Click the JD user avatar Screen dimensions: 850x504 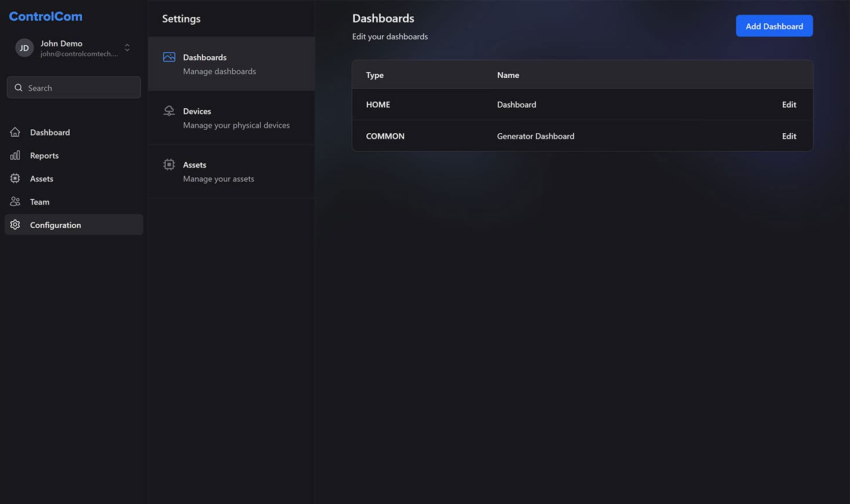[24, 48]
